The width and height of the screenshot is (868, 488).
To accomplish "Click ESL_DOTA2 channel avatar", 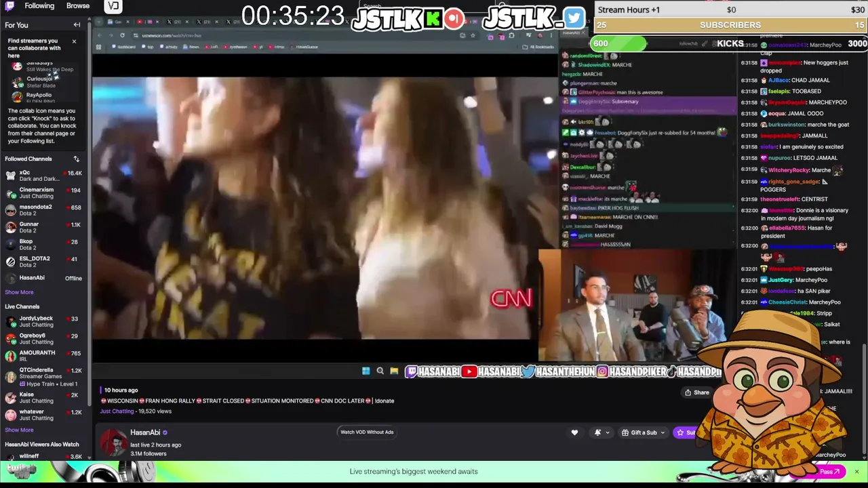I will coord(11,262).
